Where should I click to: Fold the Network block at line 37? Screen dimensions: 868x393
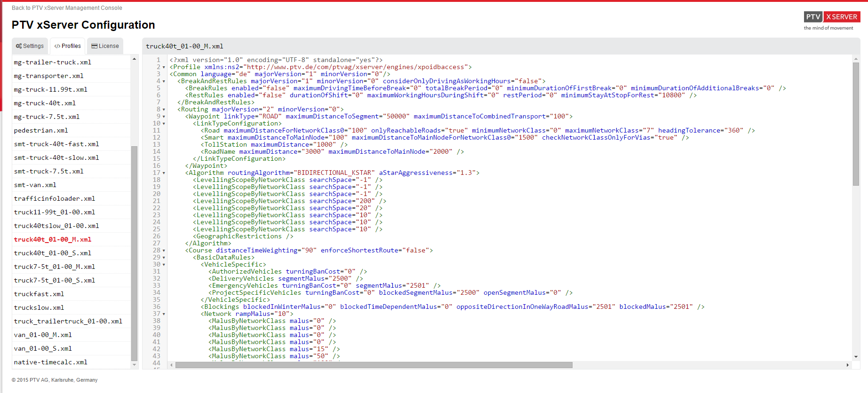164,314
